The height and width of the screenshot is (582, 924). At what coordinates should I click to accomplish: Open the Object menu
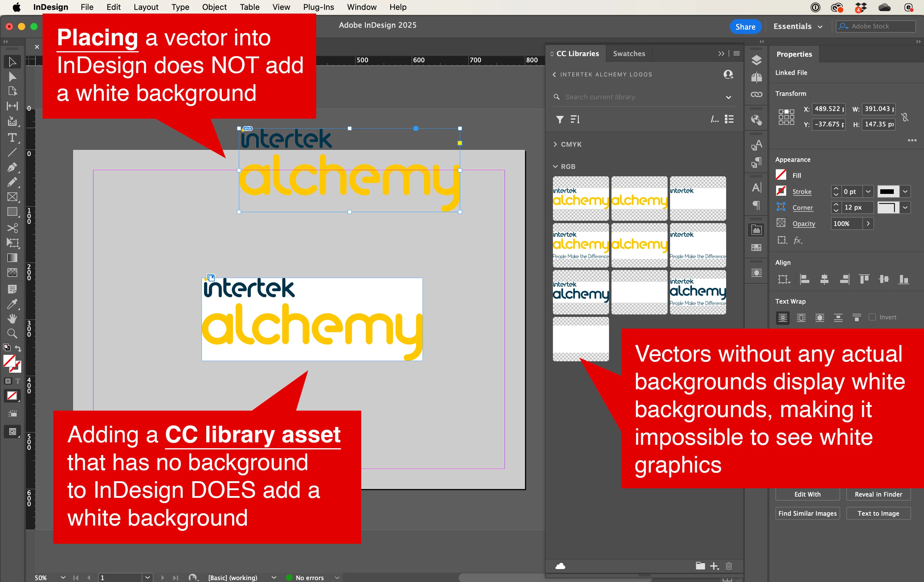pyautogui.click(x=214, y=7)
